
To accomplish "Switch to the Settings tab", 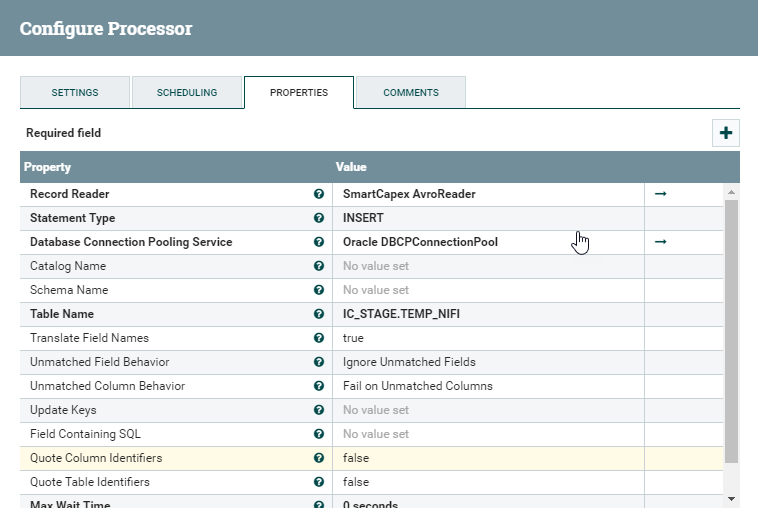I will tap(75, 93).
